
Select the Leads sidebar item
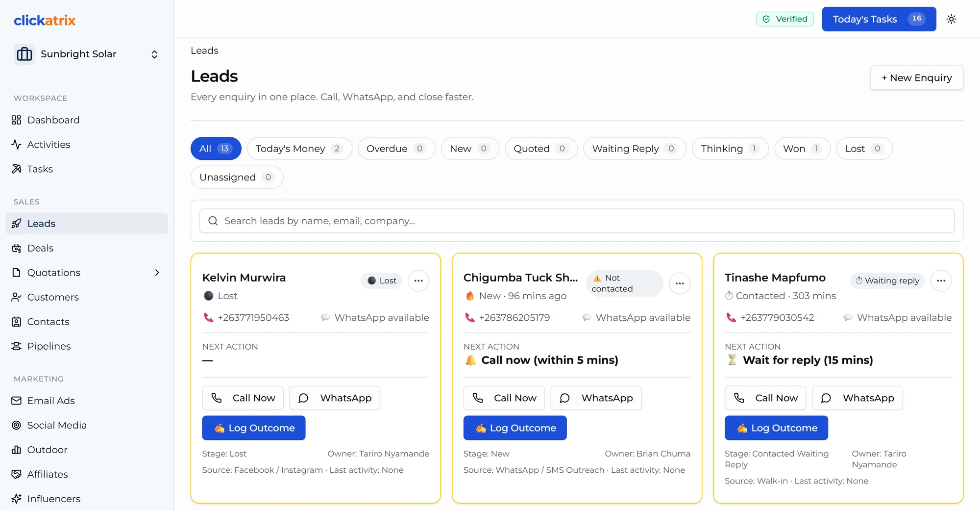[87, 224]
